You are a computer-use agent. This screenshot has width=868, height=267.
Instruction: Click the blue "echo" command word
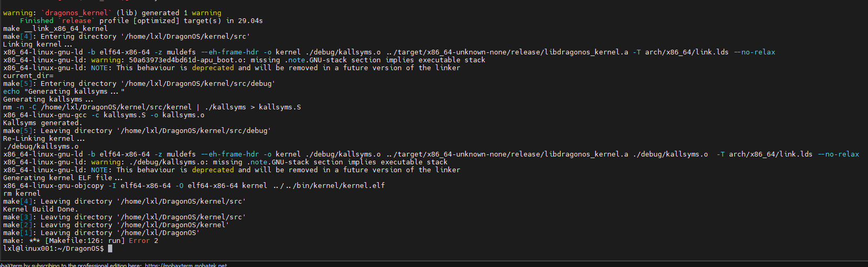pos(12,92)
